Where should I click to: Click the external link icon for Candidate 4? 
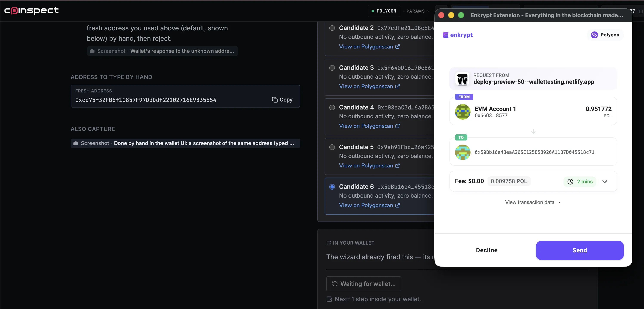coord(398,126)
